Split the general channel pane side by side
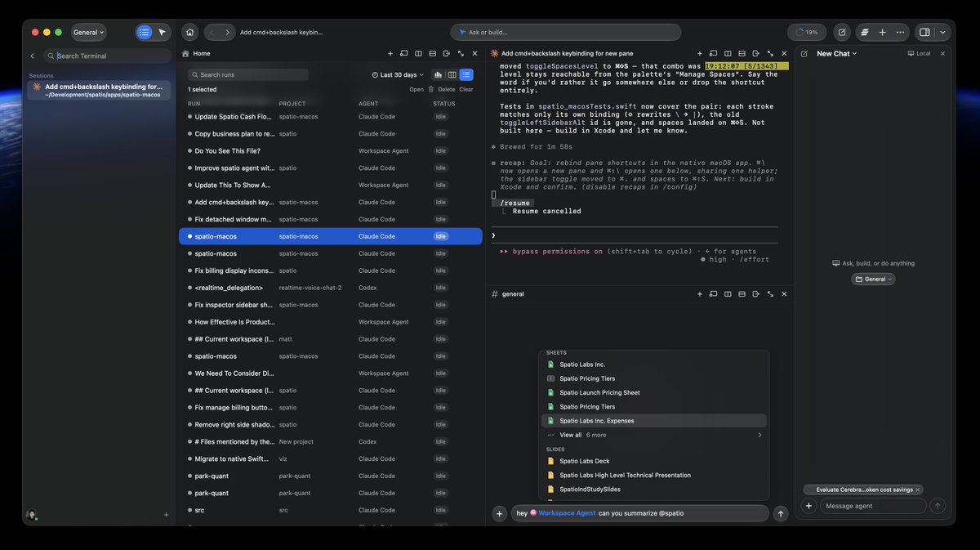The image size is (980, 550). click(x=728, y=293)
